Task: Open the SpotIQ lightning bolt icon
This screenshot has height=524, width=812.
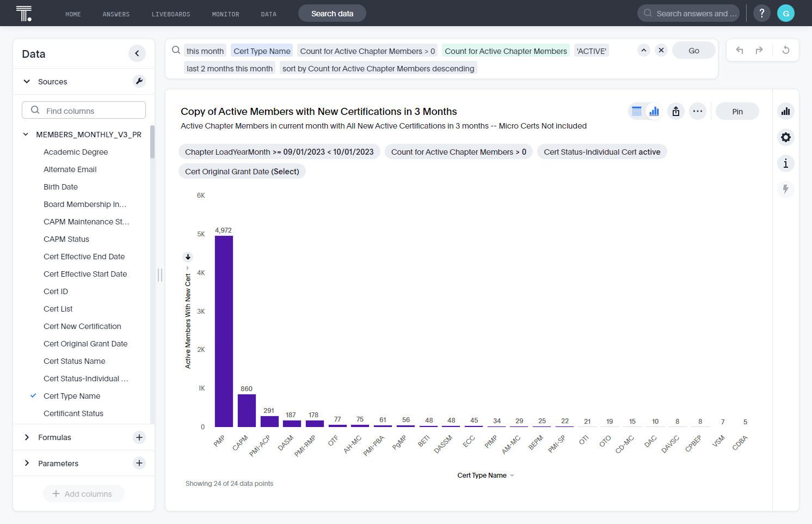Action: 786,190
